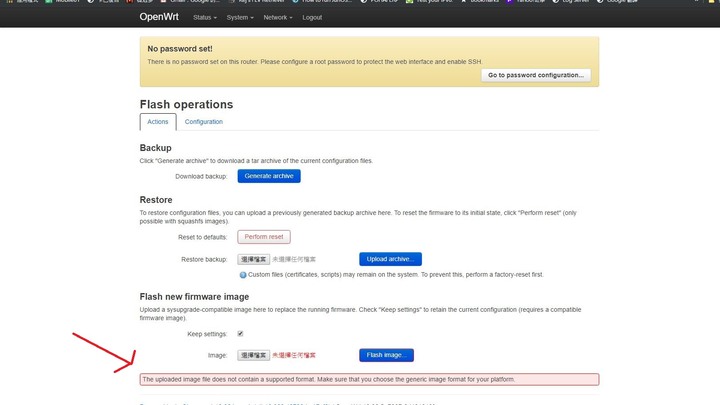
Task: Click the Reset to defaults label
Action: tap(202, 237)
